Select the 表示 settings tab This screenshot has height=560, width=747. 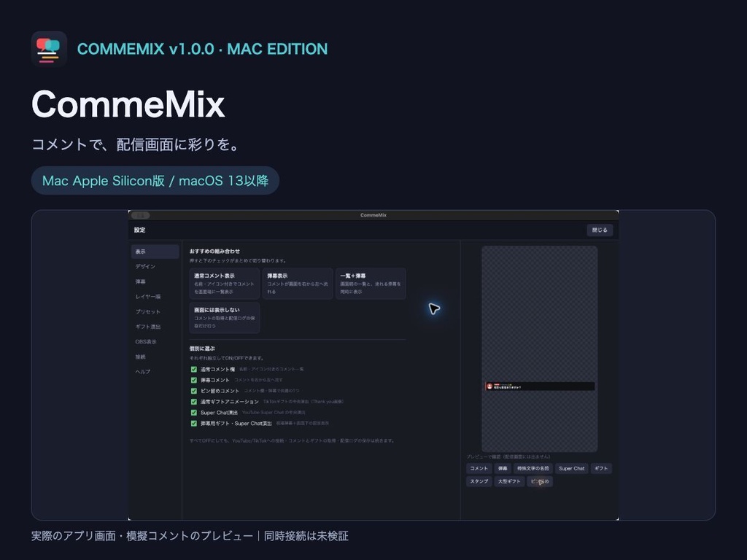click(155, 252)
